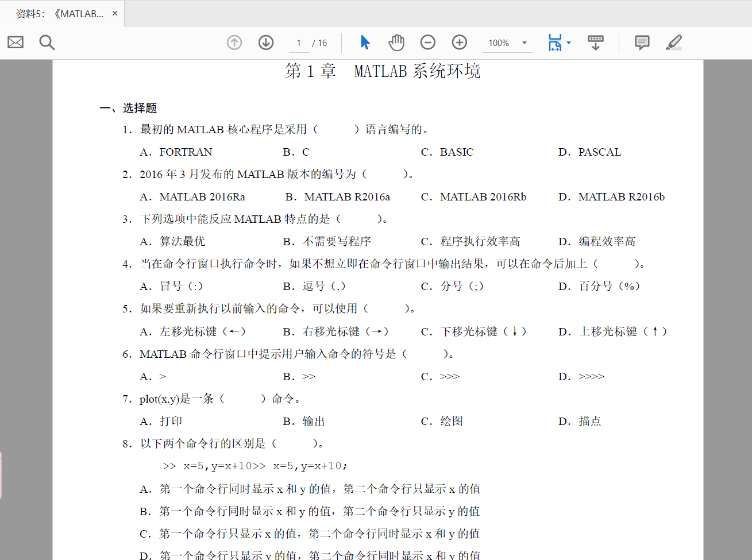Close the 资料5 document tab
This screenshot has width=752, height=560.
click(x=115, y=14)
